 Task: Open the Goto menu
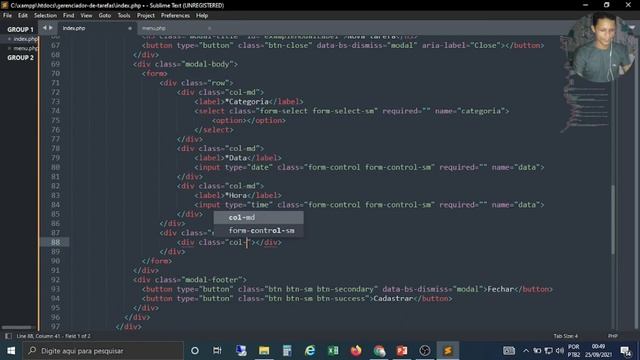point(104,16)
